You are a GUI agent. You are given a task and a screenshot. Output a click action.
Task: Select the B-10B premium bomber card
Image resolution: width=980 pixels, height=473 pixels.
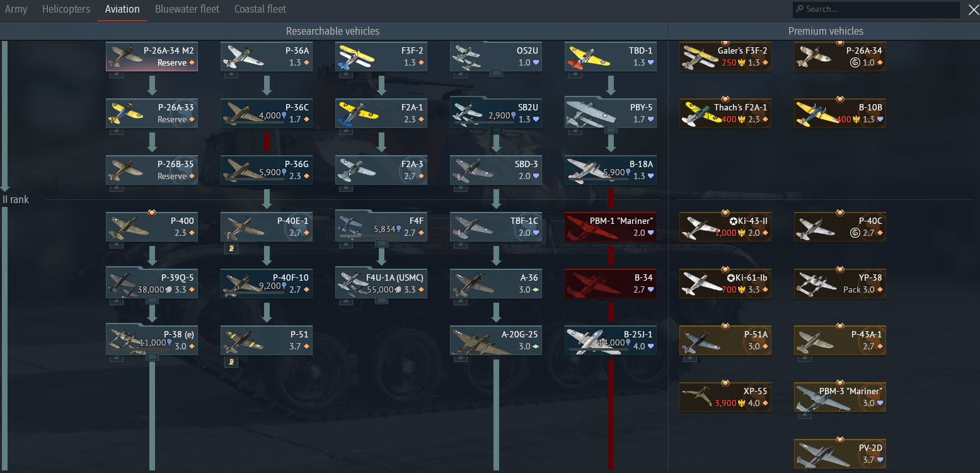840,114
